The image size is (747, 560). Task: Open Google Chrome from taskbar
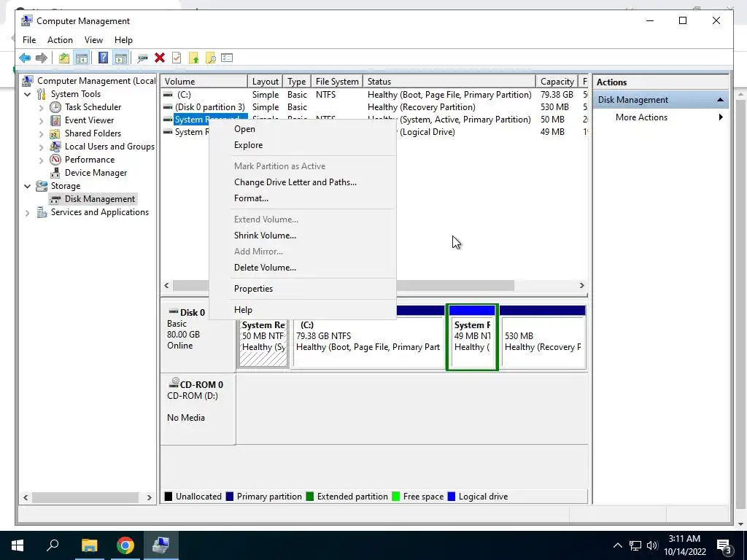pos(125,545)
